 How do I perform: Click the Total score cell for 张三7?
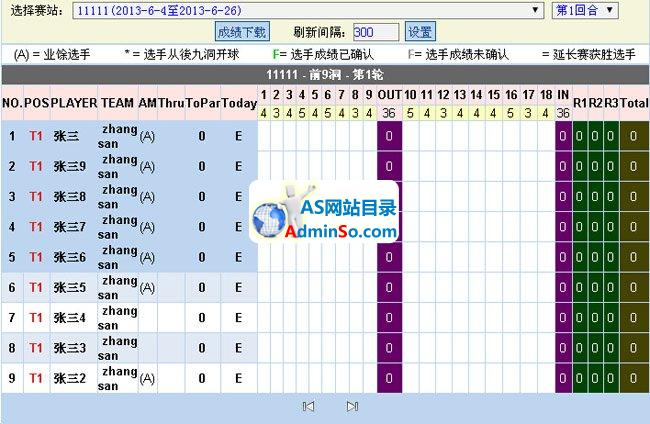pyautogui.click(x=634, y=227)
